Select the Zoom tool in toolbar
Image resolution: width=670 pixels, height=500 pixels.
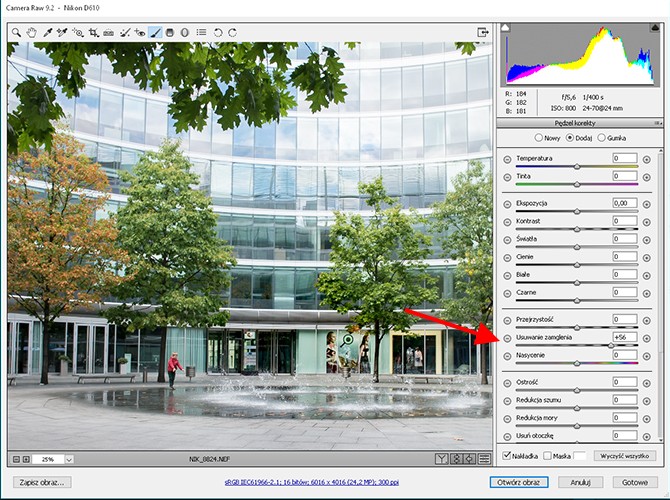[16, 32]
